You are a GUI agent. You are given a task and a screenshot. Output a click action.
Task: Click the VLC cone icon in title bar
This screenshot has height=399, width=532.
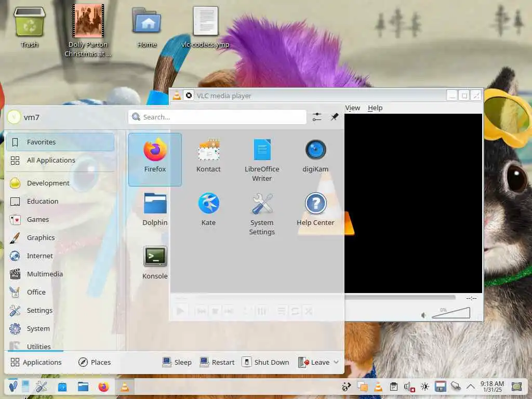point(177,96)
